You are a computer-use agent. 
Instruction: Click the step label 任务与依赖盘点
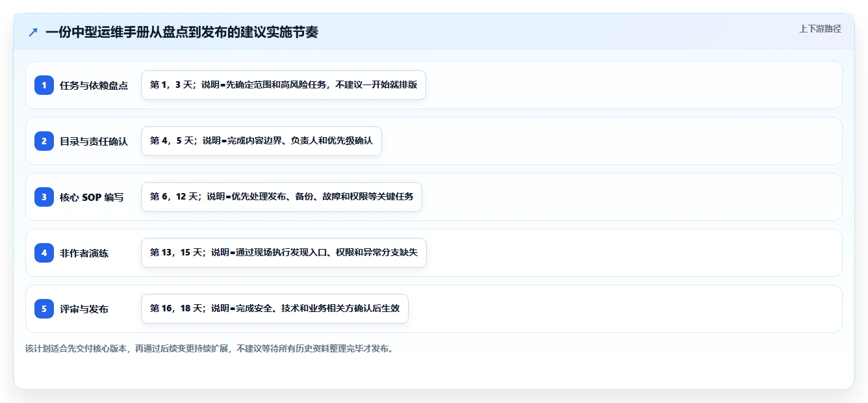[x=94, y=85]
